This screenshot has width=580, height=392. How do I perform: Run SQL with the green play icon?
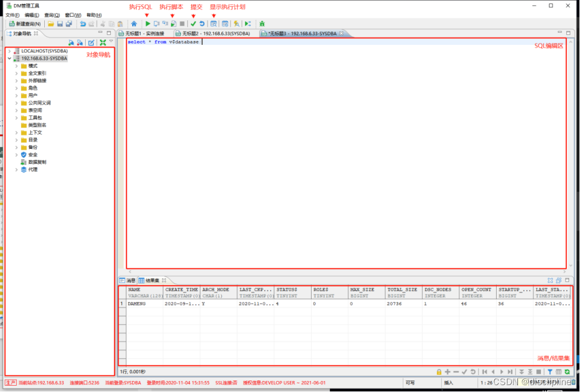[x=148, y=24]
